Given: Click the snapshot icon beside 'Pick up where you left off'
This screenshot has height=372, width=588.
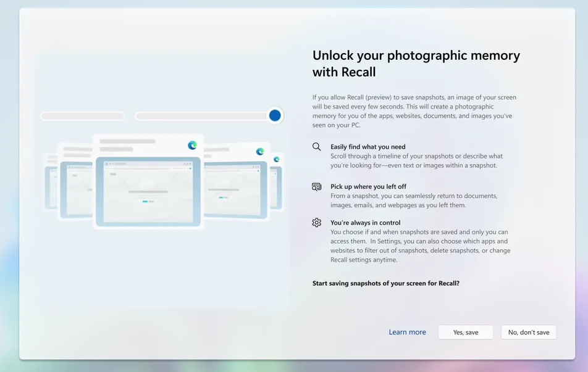Looking at the screenshot, I should pyautogui.click(x=316, y=186).
